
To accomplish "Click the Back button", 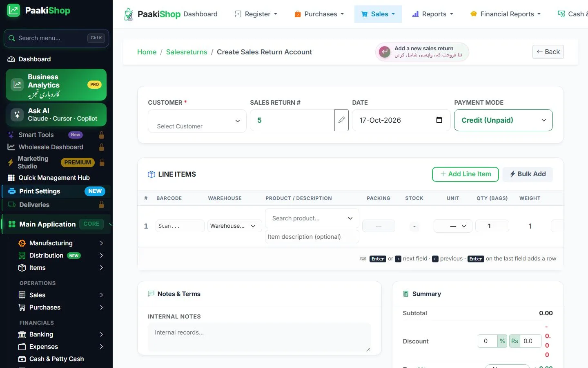I will point(548,52).
